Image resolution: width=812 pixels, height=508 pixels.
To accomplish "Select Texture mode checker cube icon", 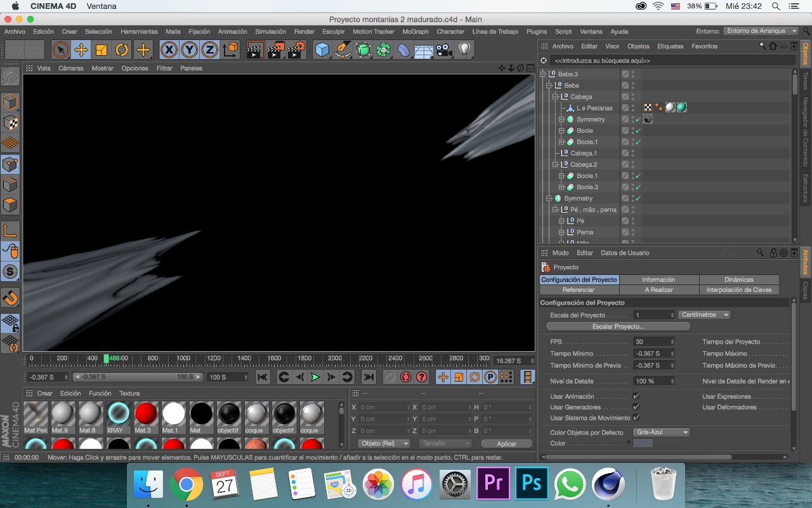I will pos(10,123).
